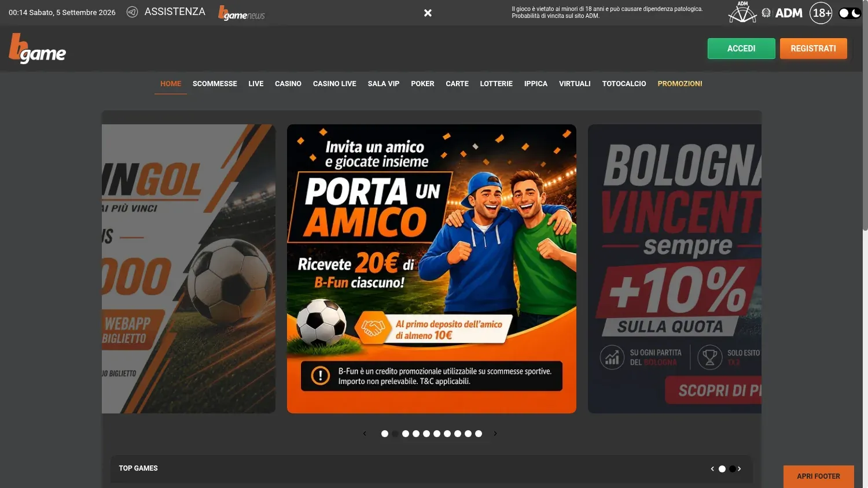Toggle the dark/light theme switch
868x488 pixels.
(849, 13)
